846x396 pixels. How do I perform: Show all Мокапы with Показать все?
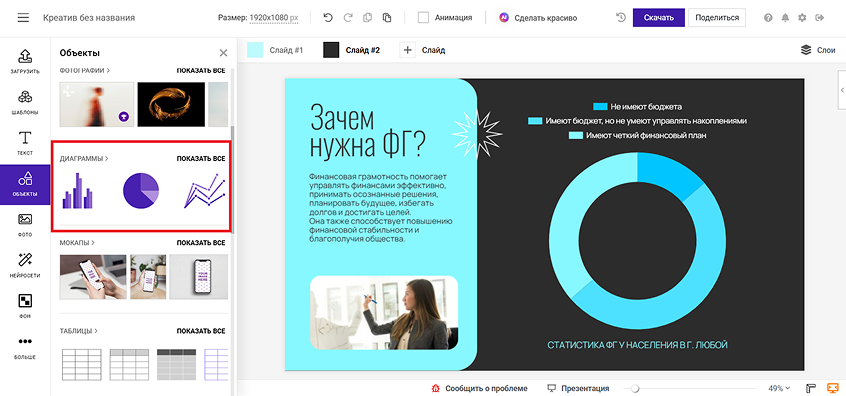pos(201,243)
